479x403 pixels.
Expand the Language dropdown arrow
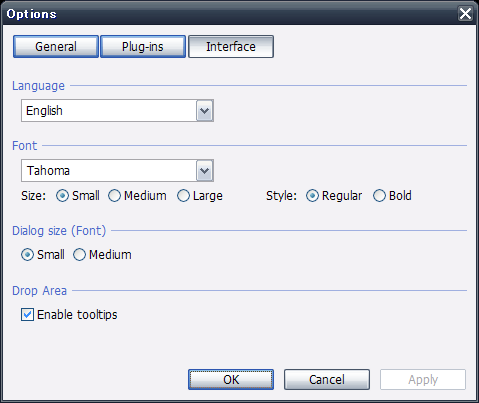pos(205,110)
